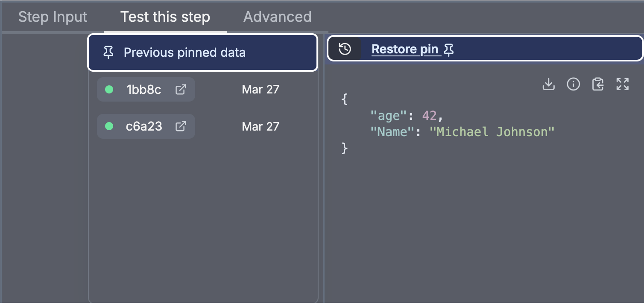Screen dimensions: 644x303
Task: Click green status dot of 1bb8c
Action: tap(109, 90)
